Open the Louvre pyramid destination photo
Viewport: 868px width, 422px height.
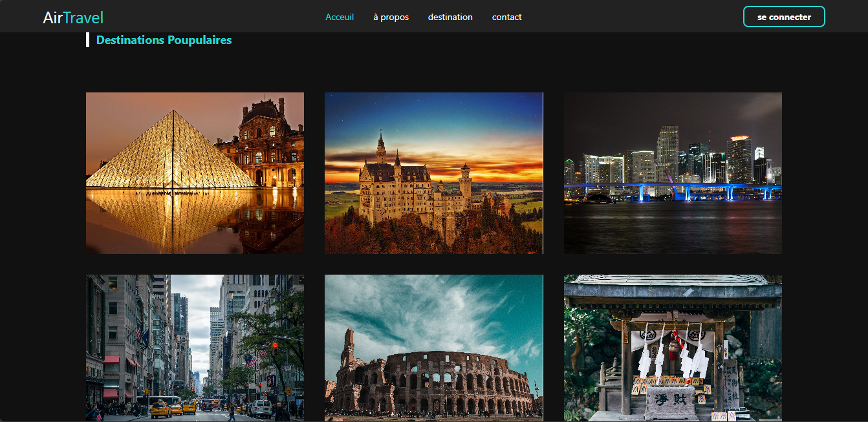point(195,173)
